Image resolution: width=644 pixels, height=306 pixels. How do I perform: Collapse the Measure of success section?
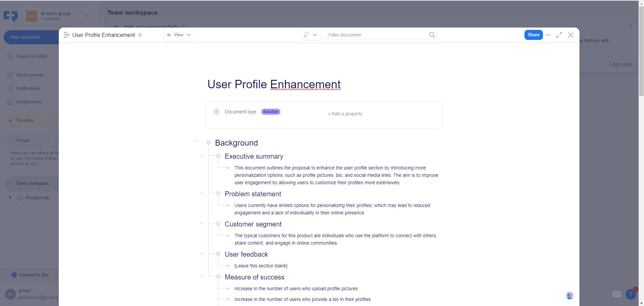click(202, 276)
